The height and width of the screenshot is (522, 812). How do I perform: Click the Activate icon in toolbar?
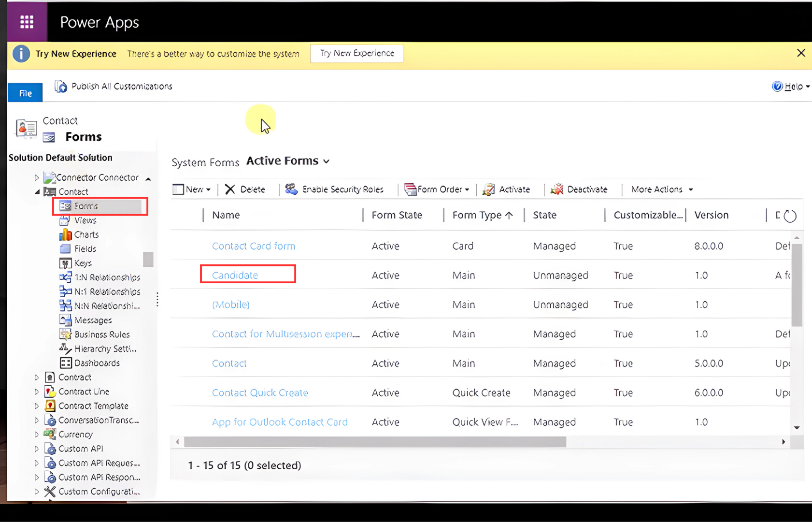[x=488, y=189]
